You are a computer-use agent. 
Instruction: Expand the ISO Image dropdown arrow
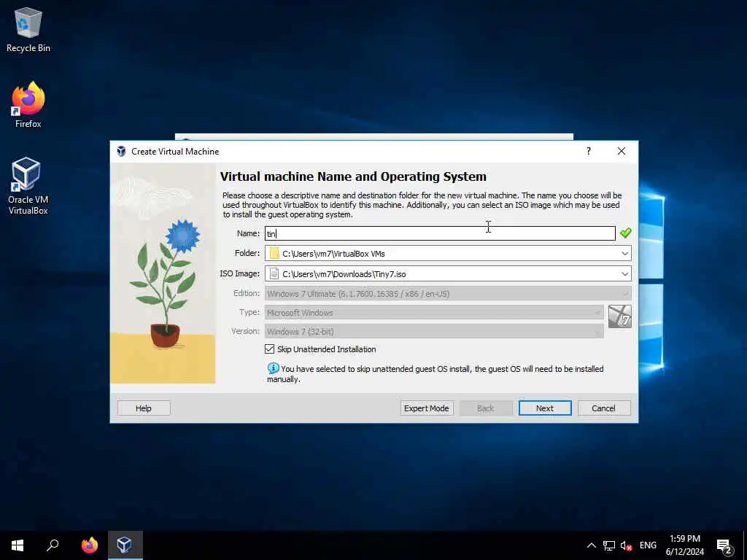tap(624, 274)
